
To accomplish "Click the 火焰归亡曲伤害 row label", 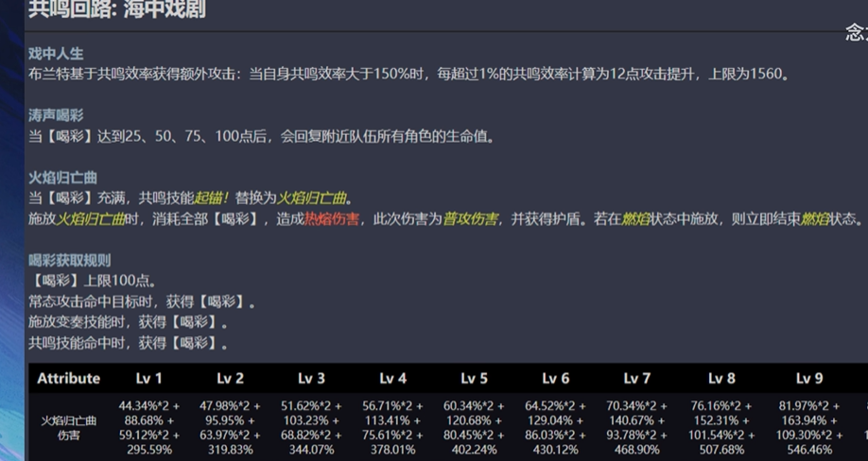I will [68, 428].
